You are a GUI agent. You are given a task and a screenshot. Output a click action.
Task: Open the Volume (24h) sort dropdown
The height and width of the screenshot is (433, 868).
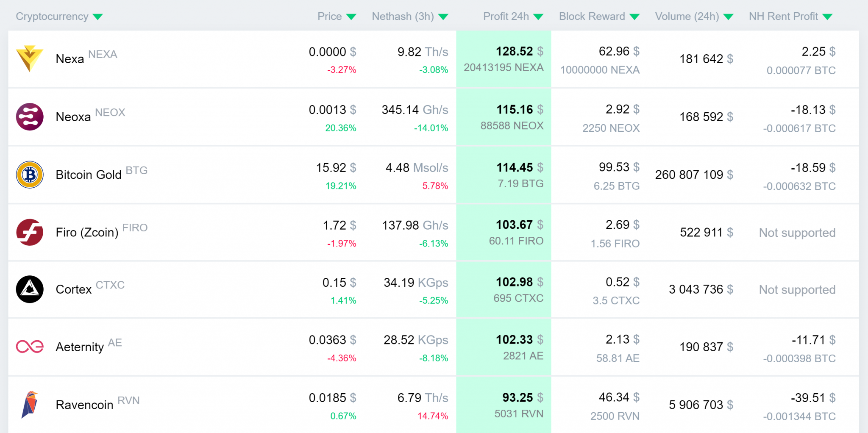coord(729,17)
